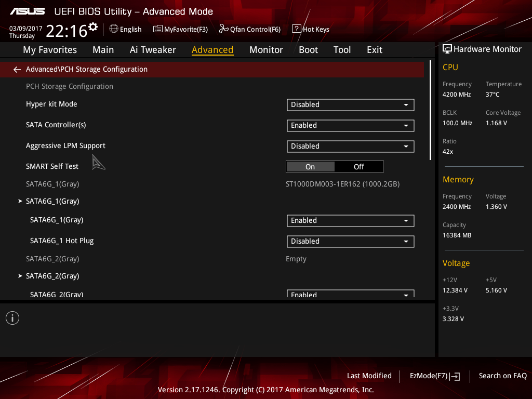Switch to the My Favorites tab
Image resolution: width=532 pixels, height=399 pixels.
click(50, 50)
